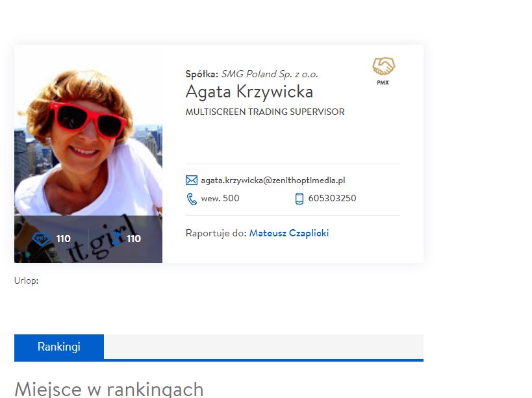Click the Spółka label
This screenshot has width=532, height=398.
pos(202,74)
